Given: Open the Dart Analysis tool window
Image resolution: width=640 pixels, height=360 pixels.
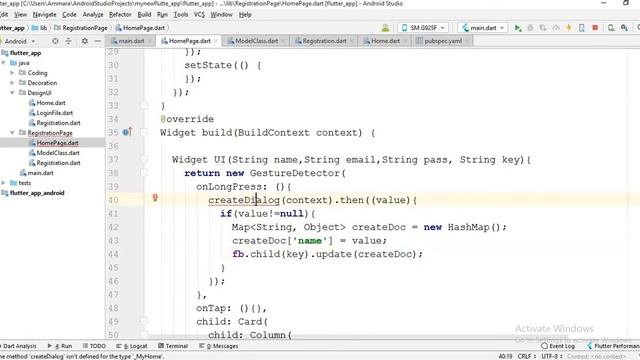Looking at the screenshot, I should [19, 346].
